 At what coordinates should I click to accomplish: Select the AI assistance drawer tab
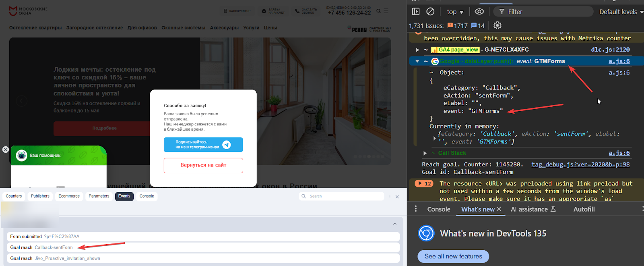533,209
